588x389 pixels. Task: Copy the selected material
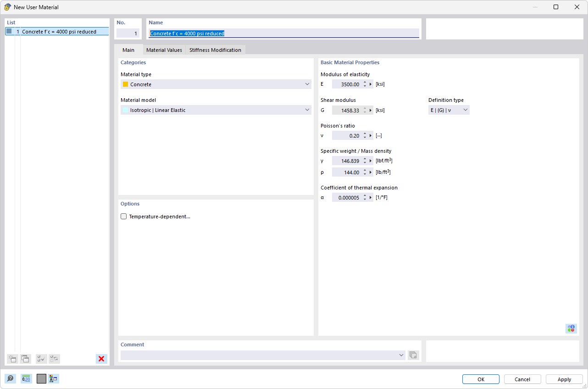[x=25, y=359]
